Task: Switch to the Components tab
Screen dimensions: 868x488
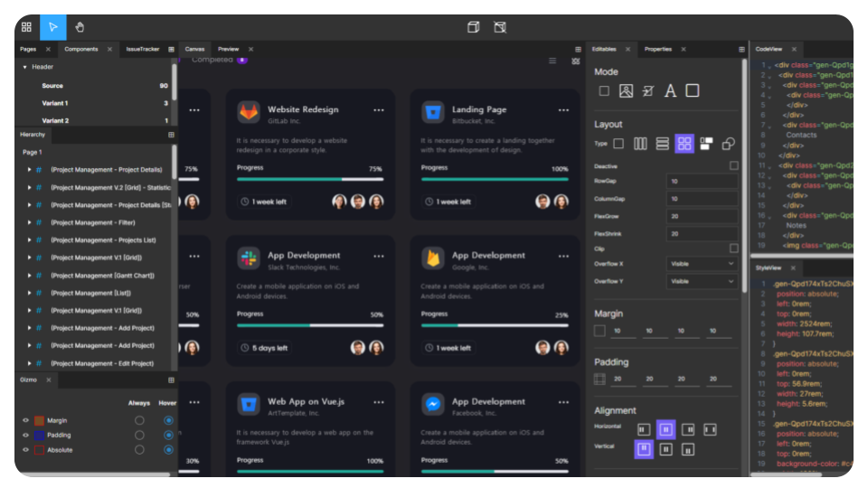Action: point(80,49)
